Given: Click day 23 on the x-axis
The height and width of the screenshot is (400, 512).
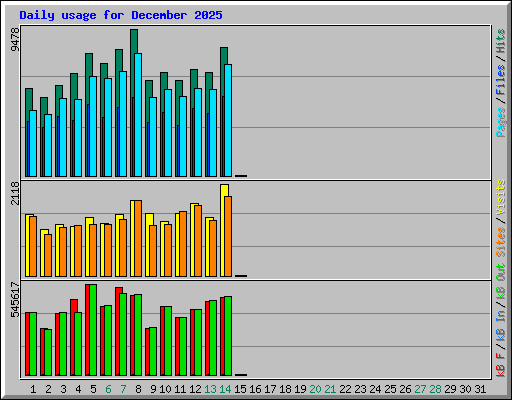Looking at the screenshot, I should 360,389.
